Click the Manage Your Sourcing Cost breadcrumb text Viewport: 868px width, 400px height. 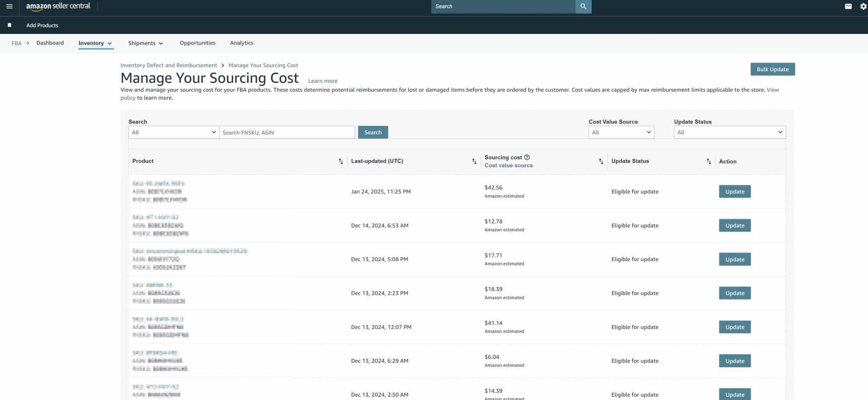tap(263, 65)
